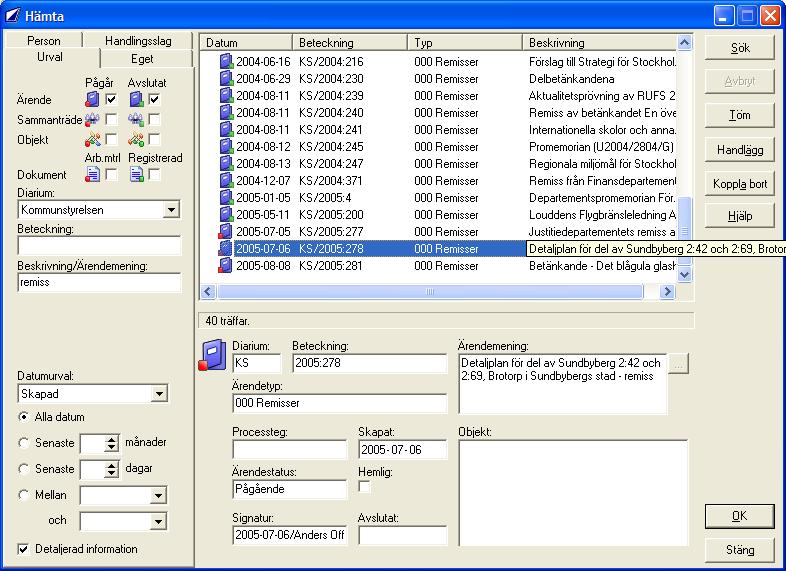Switch to the Handlingsslag tab
Image resolution: width=786 pixels, height=571 pixels.
[138, 41]
